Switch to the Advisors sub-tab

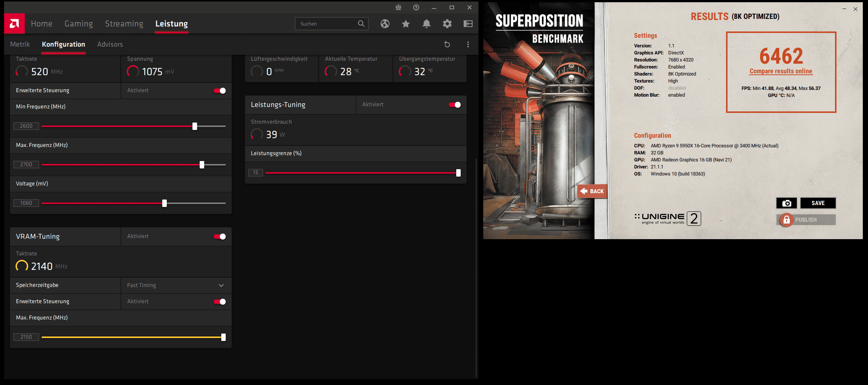[110, 44]
